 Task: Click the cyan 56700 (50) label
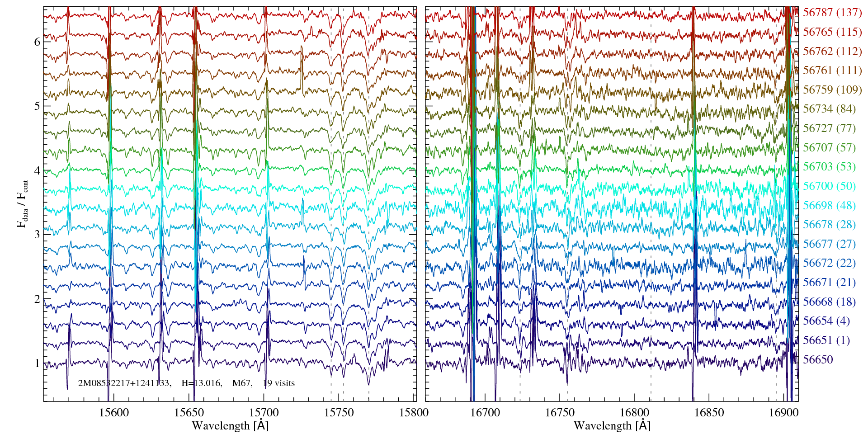(x=829, y=186)
